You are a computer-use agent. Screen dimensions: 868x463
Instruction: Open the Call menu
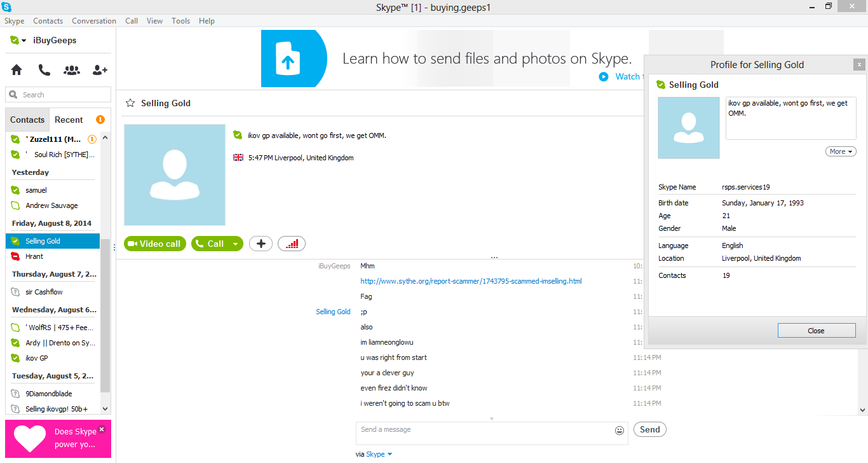(132, 21)
